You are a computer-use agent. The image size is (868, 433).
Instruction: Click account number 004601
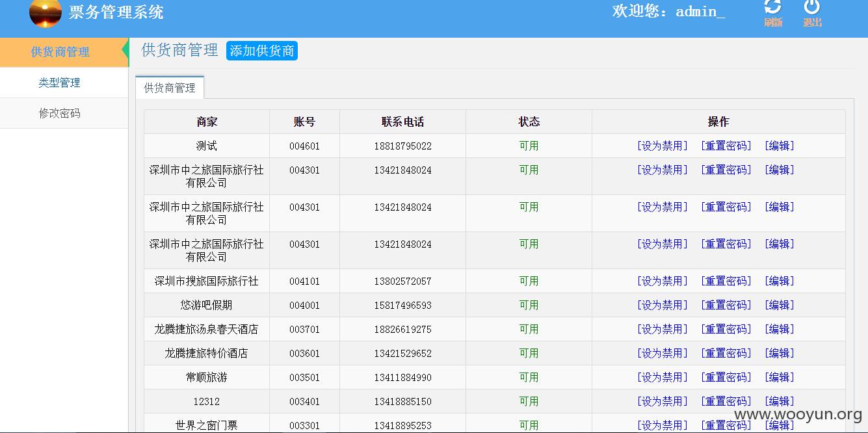tap(304, 146)
